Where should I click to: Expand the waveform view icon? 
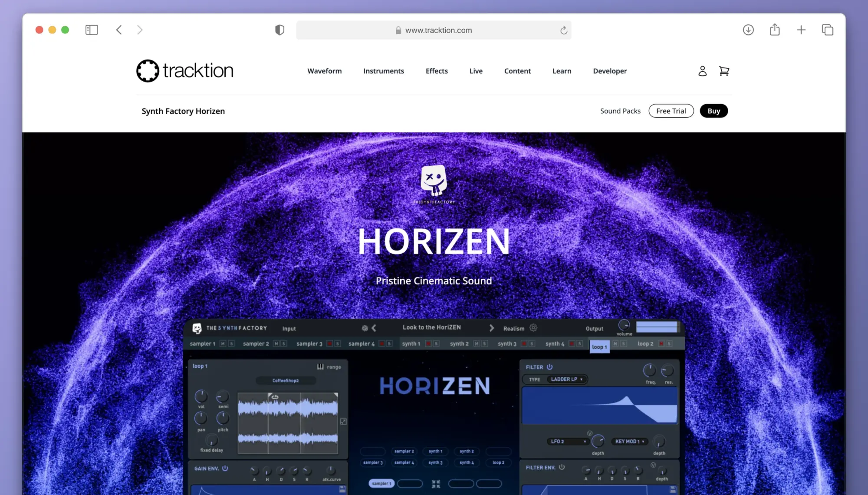tap(343, 422)
